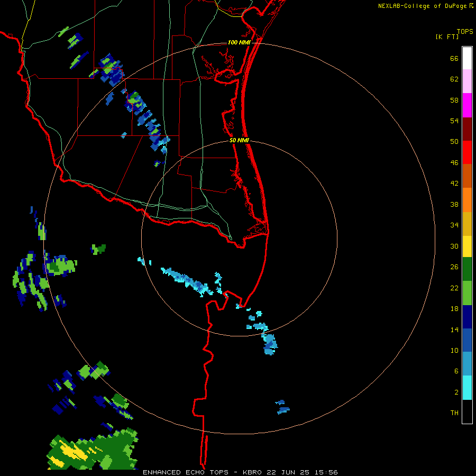
Task: Click the white swatch in the tops legend
Action: (467, 58)
